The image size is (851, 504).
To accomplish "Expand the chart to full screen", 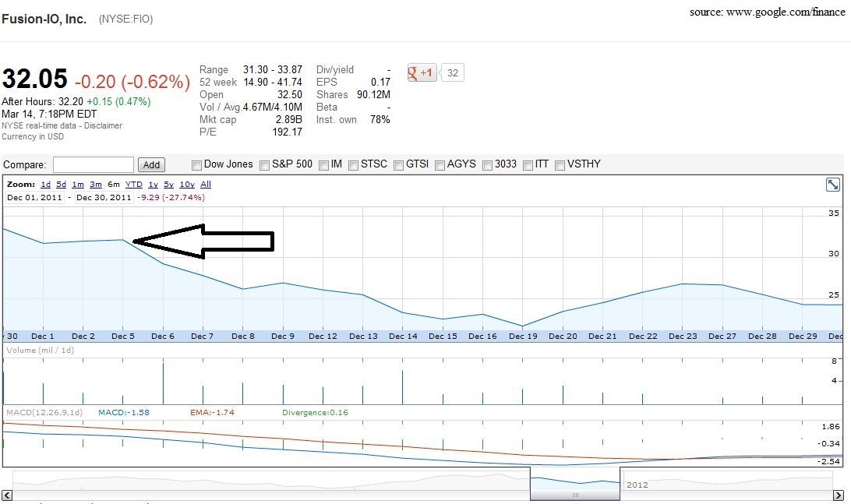I will pyautogui.click(x=832, y=185).
